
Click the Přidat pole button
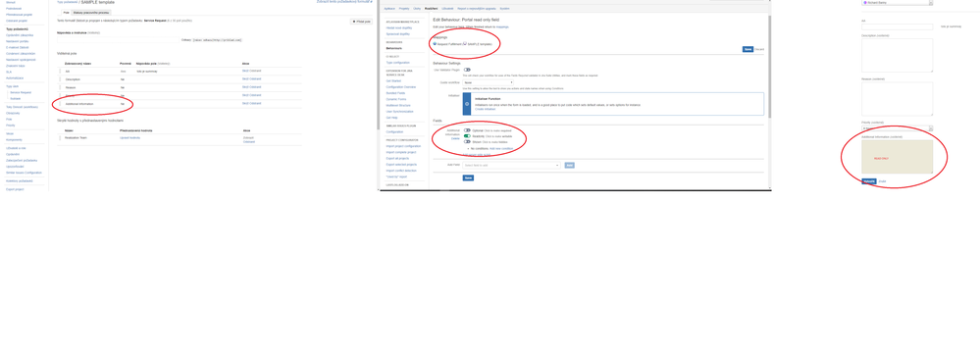tap(361, 22)
